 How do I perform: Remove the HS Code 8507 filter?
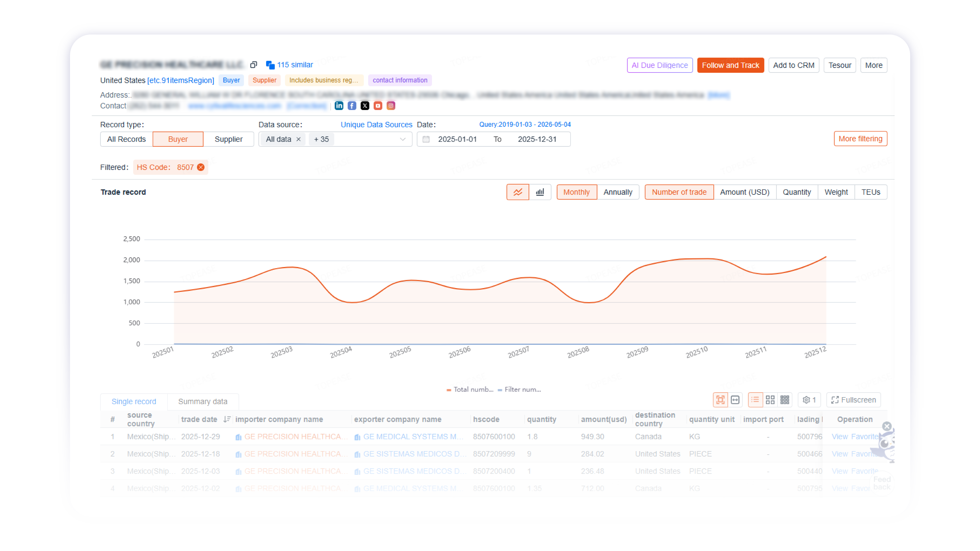pos(201,167)
